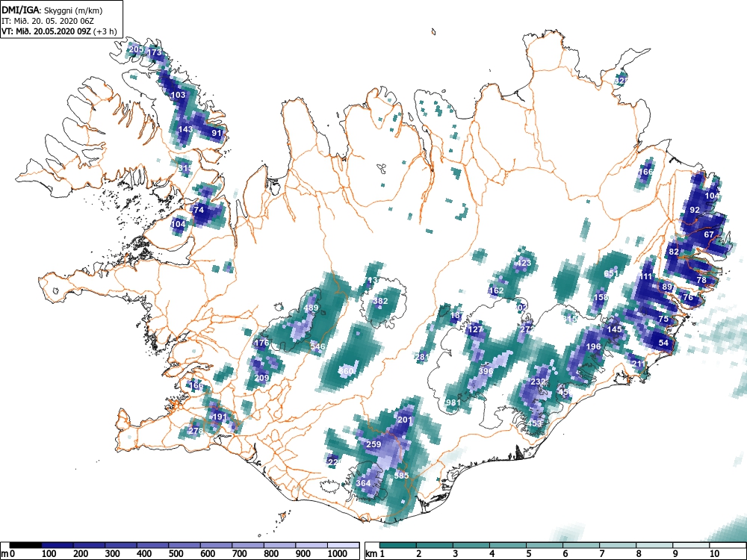Click the visibility value 162
Image resolution: width=747 pixels, height=560 pixels.
(x=496, y=290)
